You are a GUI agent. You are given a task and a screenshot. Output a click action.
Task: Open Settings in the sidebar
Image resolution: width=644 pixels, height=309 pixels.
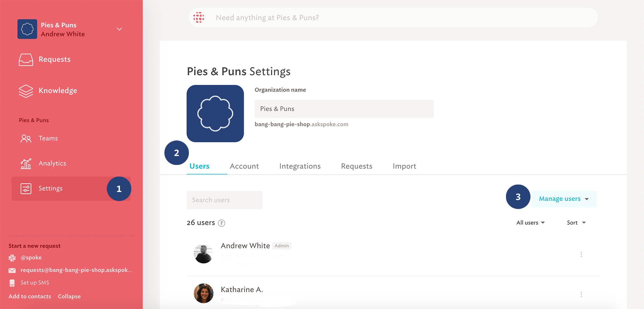coord(71,189)
